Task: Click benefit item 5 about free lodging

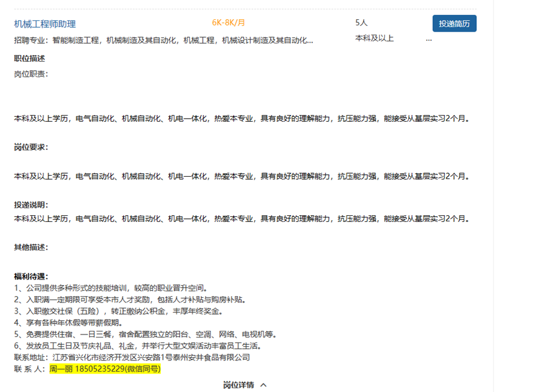Action: (145, 334)
